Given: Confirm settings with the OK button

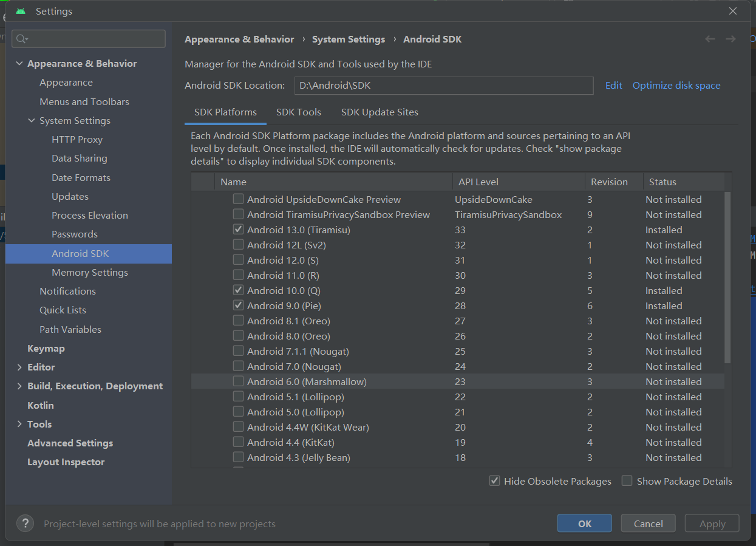Looking at the screenshot, I should coord(584,523).
